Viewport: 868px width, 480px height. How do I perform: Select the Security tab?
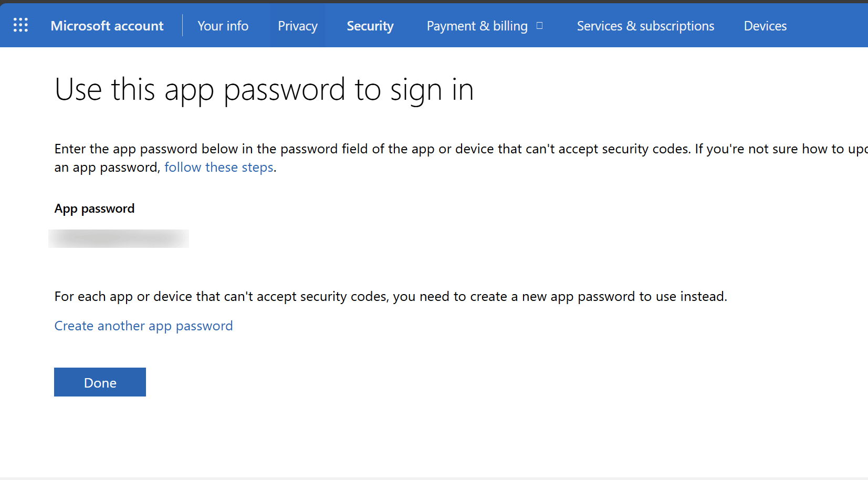370,26
